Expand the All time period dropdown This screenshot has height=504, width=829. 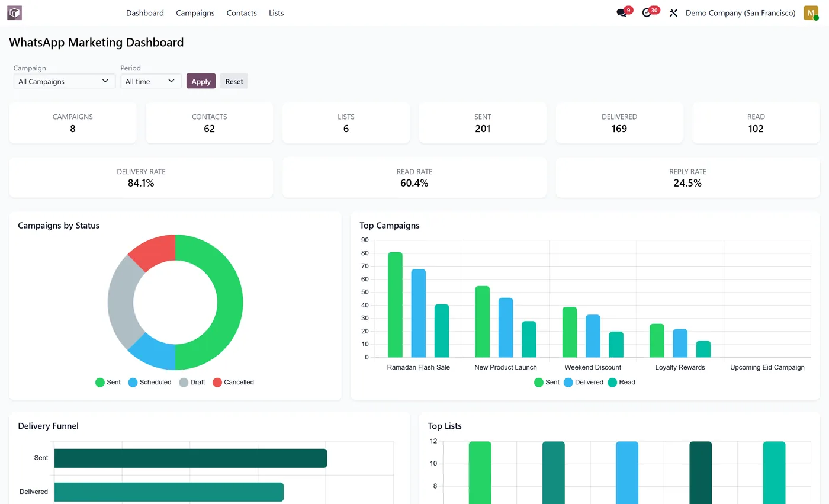click(151, 81)
